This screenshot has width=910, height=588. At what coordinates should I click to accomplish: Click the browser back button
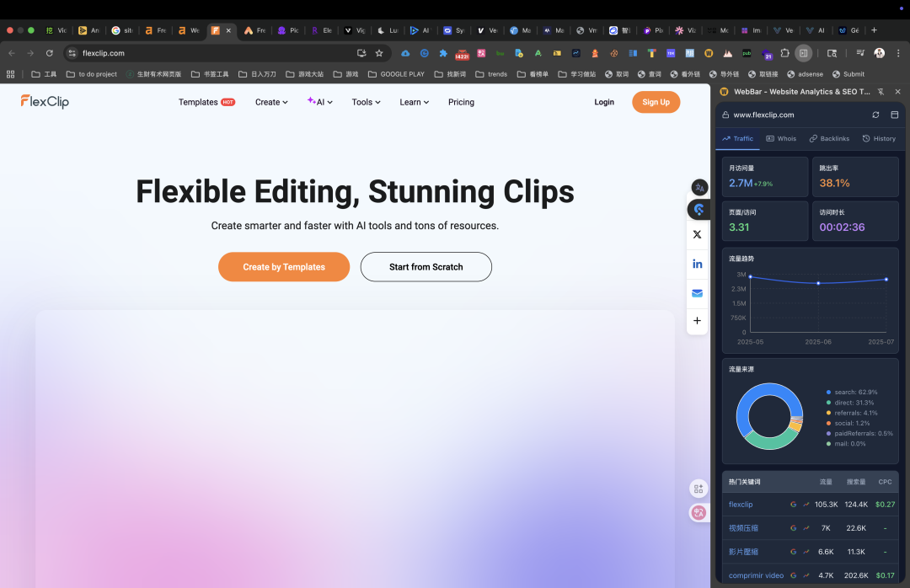12,53
